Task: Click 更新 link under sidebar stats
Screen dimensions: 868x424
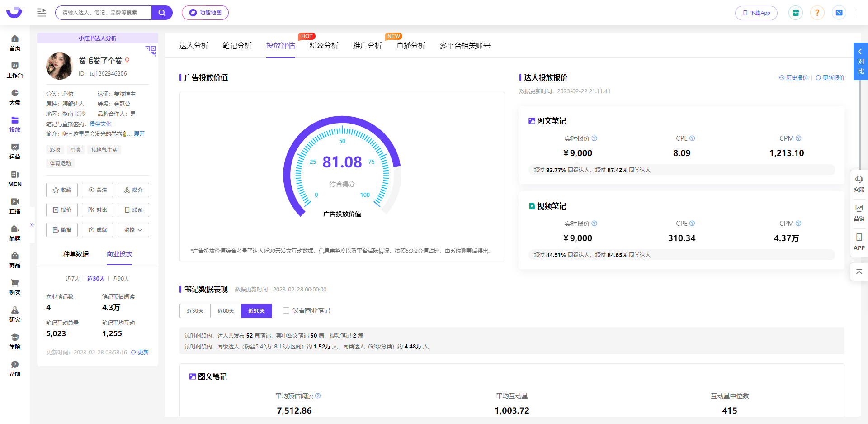Action: [x=140, y=353]
